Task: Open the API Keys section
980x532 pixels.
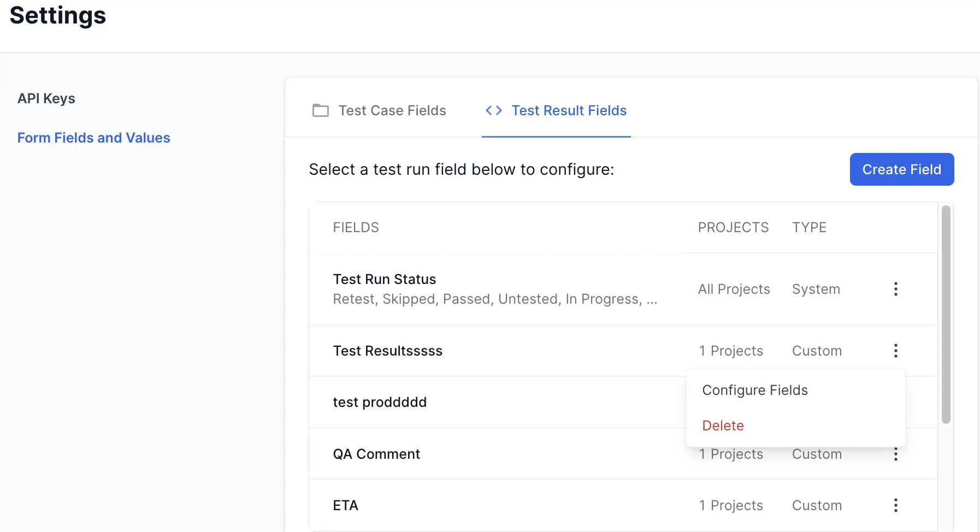Action: (46, 98)
